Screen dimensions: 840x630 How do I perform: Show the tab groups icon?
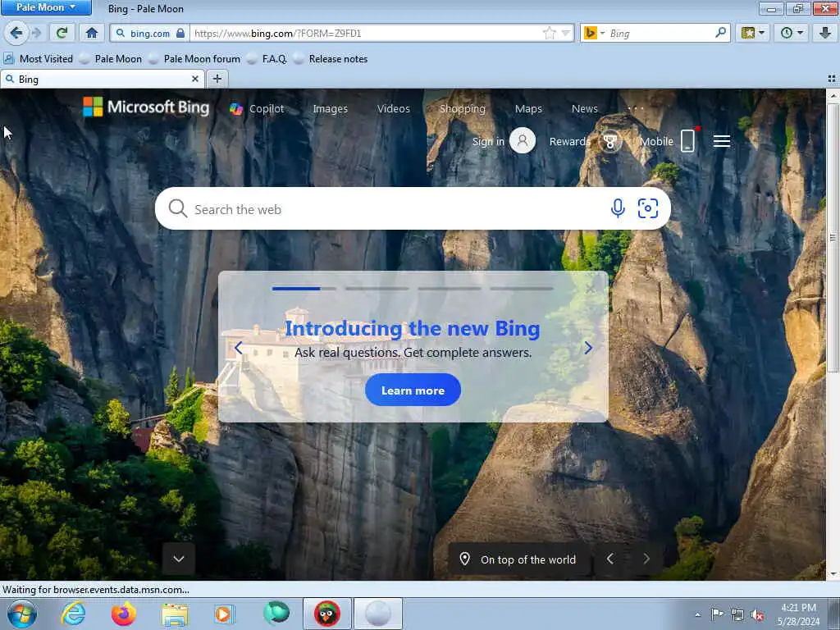point(832,80)
